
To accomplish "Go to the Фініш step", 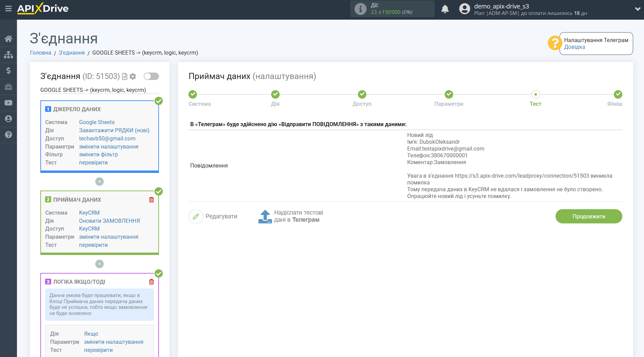I will (618, 94).
